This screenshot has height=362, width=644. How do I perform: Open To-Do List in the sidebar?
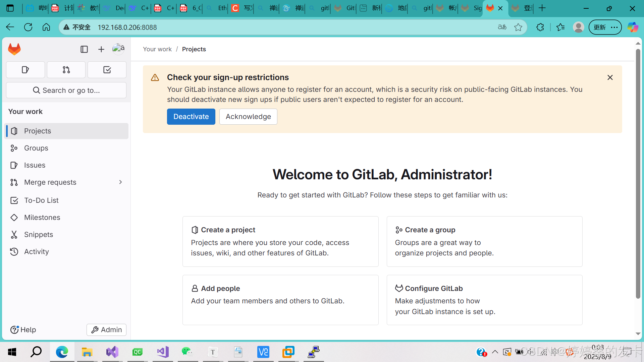[66, 200]
